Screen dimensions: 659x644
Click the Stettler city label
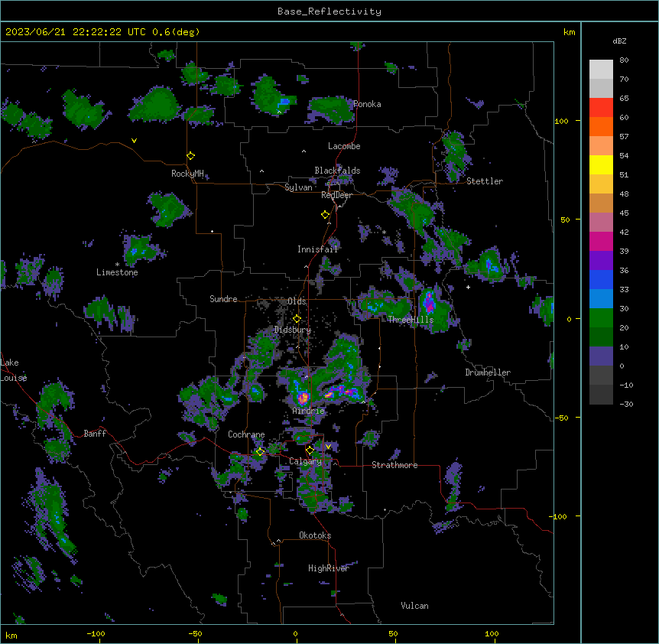click(x=485, y=181)
